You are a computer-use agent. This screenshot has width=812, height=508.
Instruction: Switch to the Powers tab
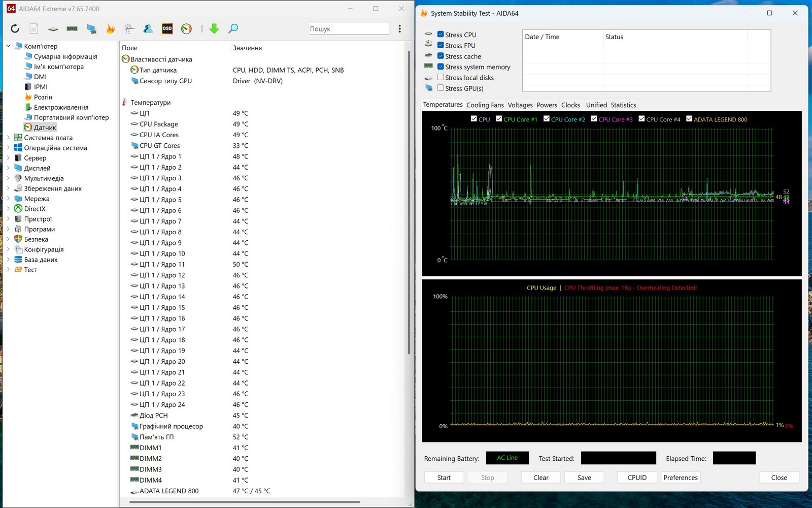click(547, 105)
